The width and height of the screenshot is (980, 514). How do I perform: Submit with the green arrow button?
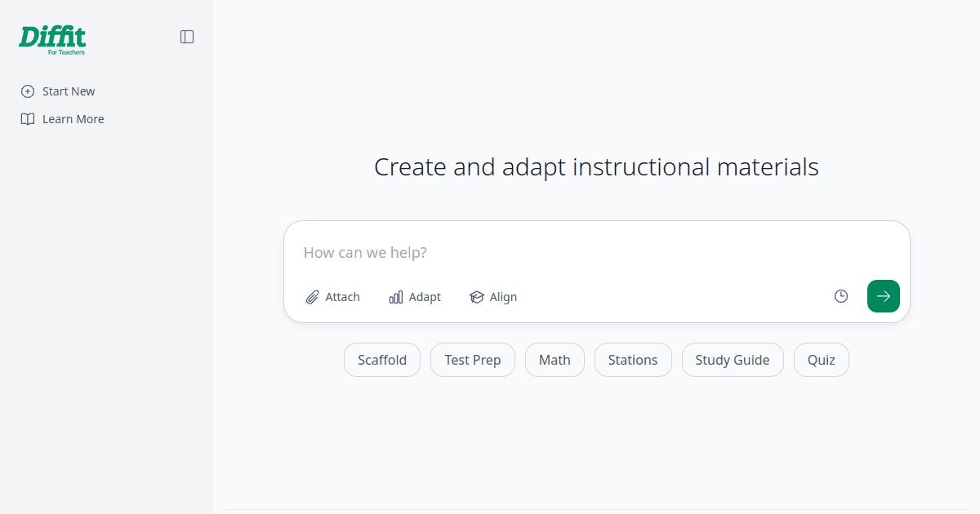884,296
